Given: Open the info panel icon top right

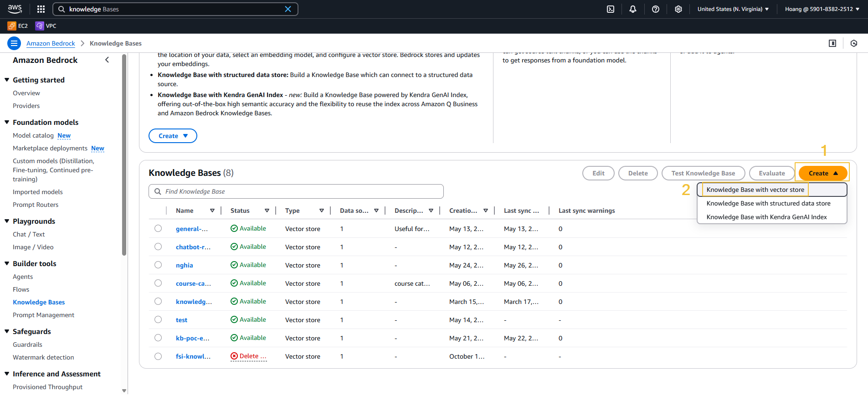Looking at the screenshot, I should (832, 43).
